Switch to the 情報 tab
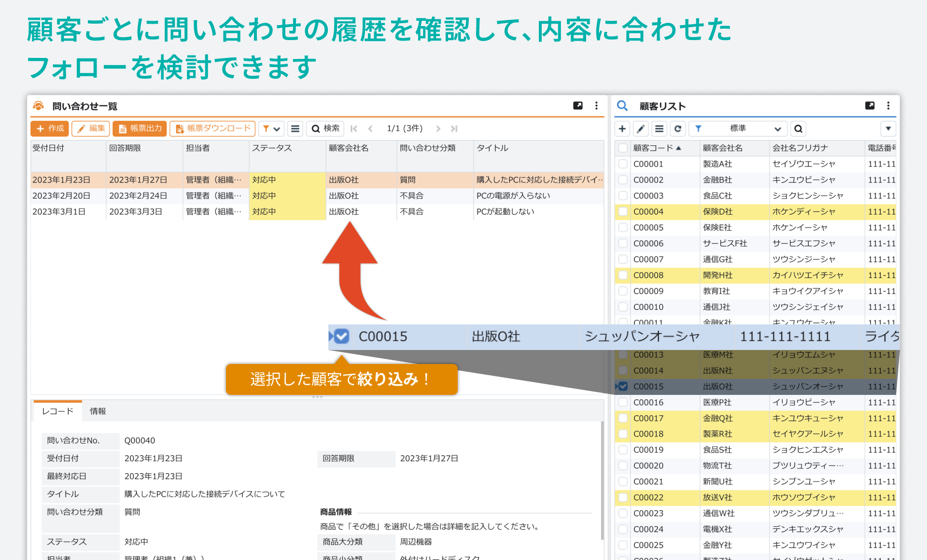 coord(98,411)
